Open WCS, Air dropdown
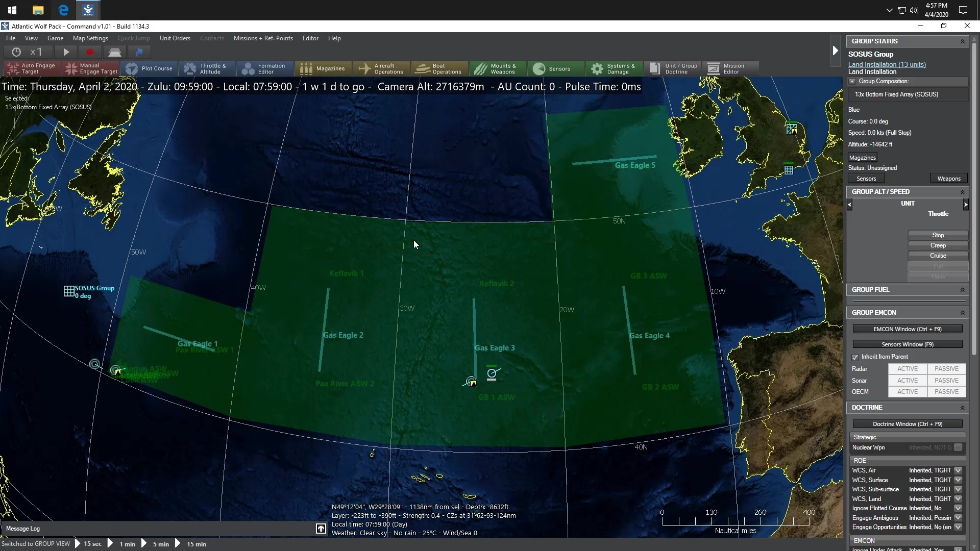This screenshot has width=980, height=551. pos(958,470)
